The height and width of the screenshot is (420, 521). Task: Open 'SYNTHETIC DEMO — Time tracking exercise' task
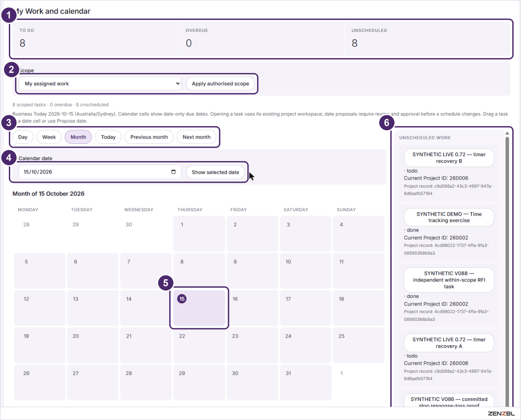pos(449,217)
